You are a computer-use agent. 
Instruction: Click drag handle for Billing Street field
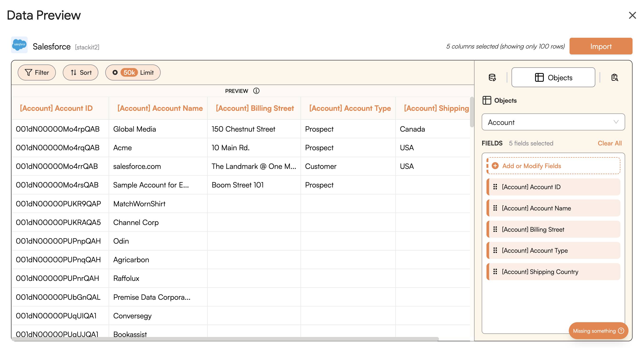[x=495, y=230]
